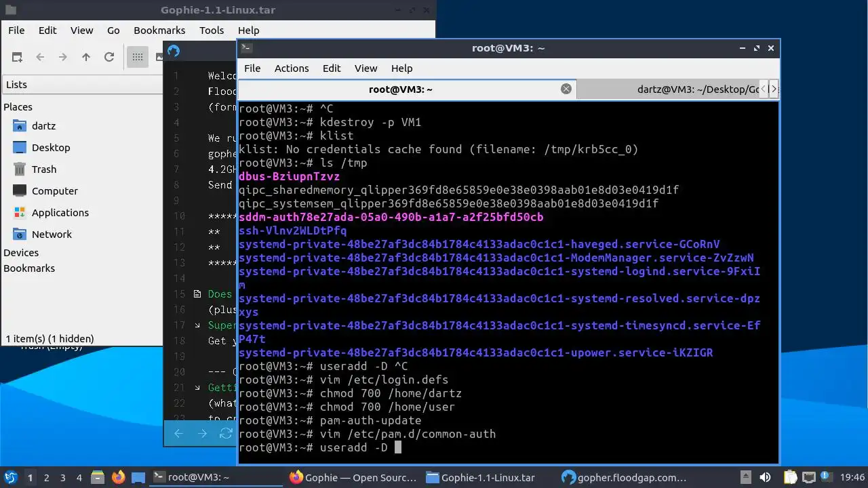
Task: Click the forward arrow in Gophie's navigation bar
Action: [x=202, y=434]
